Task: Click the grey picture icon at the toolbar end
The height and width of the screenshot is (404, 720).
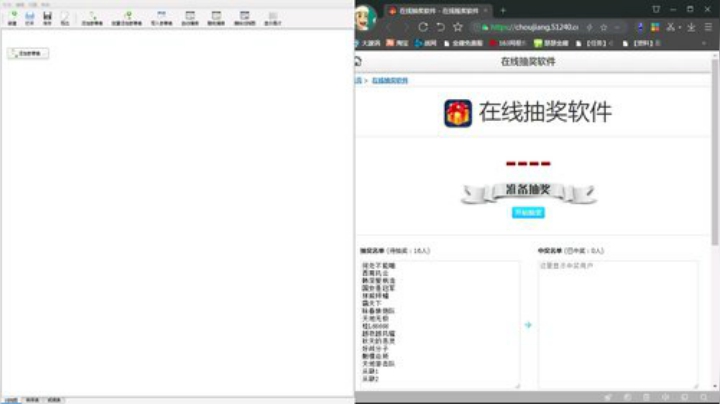Action: click(273, 18)
